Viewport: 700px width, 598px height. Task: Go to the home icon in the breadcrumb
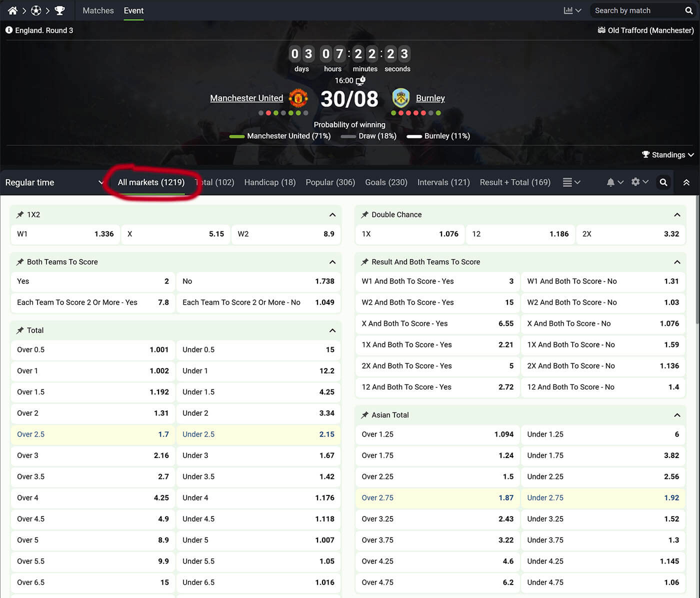(12, 10)
